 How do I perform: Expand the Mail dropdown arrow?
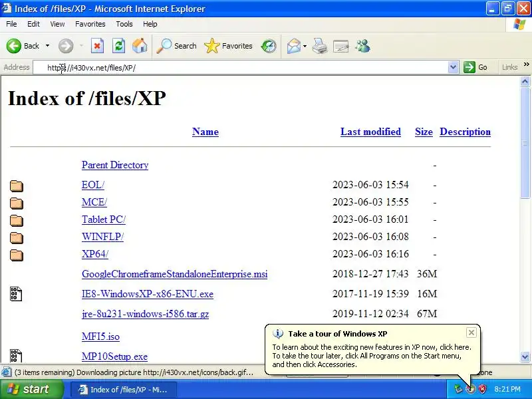point(305,46)
